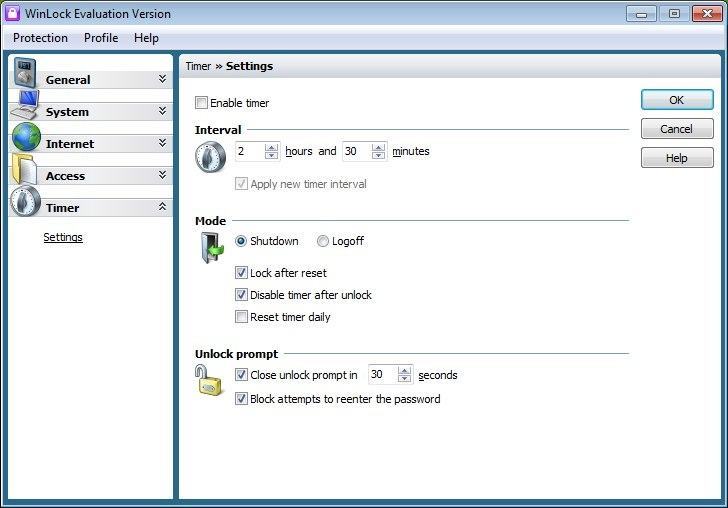Screen dimensions: 728x508
Task: Click the Cancel button
Action: pos(677,129)
